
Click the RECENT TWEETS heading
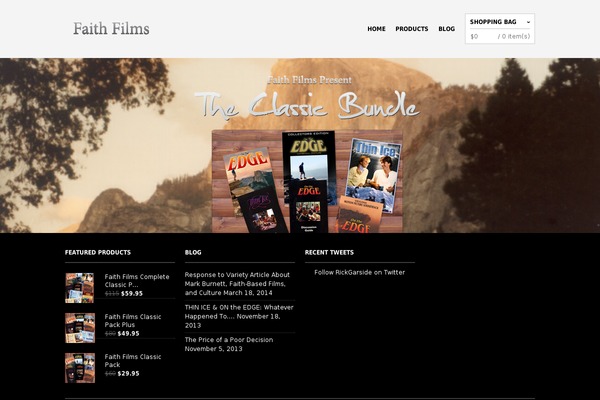point(329,252)
